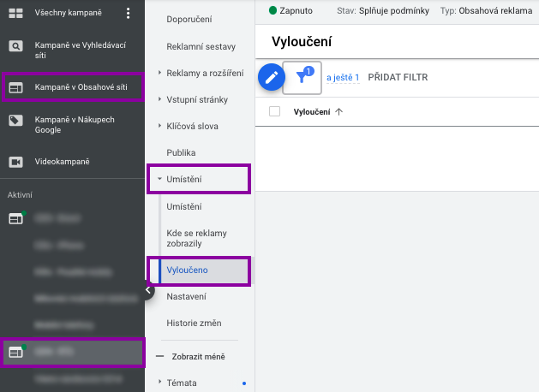Click the Display network campaigns icon

[15, 87]
